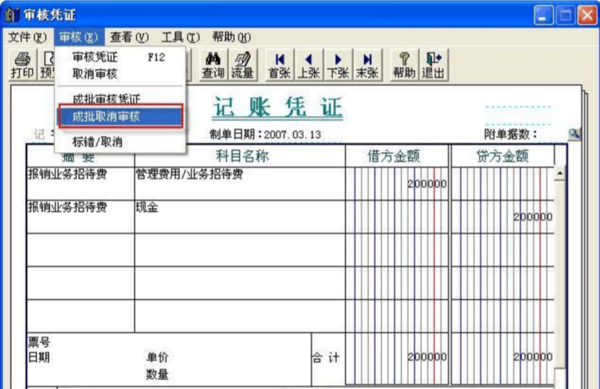This screenshot has width=600, height=389.
Task: Go to previous voucher 上张
Action: tap(309, 65)
